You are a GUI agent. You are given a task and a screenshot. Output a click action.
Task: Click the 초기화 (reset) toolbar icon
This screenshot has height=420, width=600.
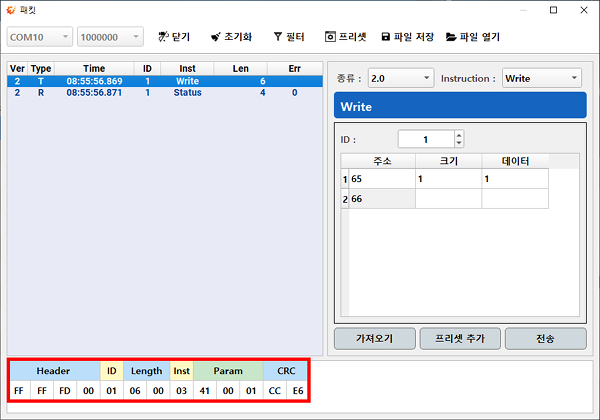[215, 37]
